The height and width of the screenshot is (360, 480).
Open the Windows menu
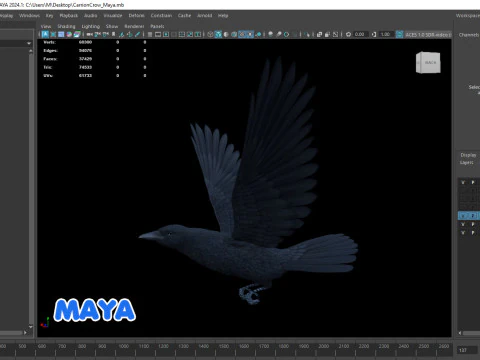29,16
